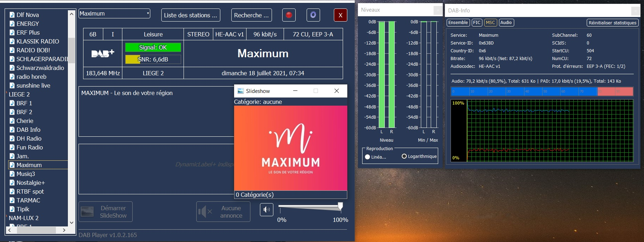Click the radio horeb station icon
Viewport: 644px width, 242px height.
click(x=12, y=77)
